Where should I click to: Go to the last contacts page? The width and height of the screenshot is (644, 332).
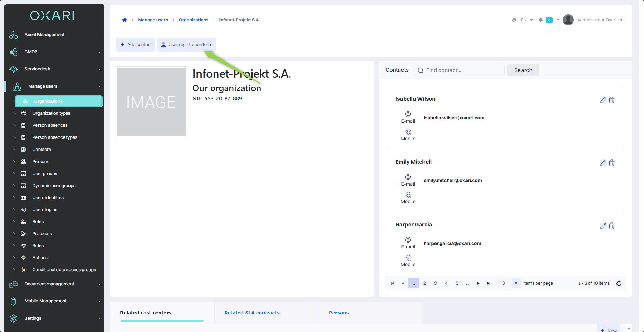489,283
